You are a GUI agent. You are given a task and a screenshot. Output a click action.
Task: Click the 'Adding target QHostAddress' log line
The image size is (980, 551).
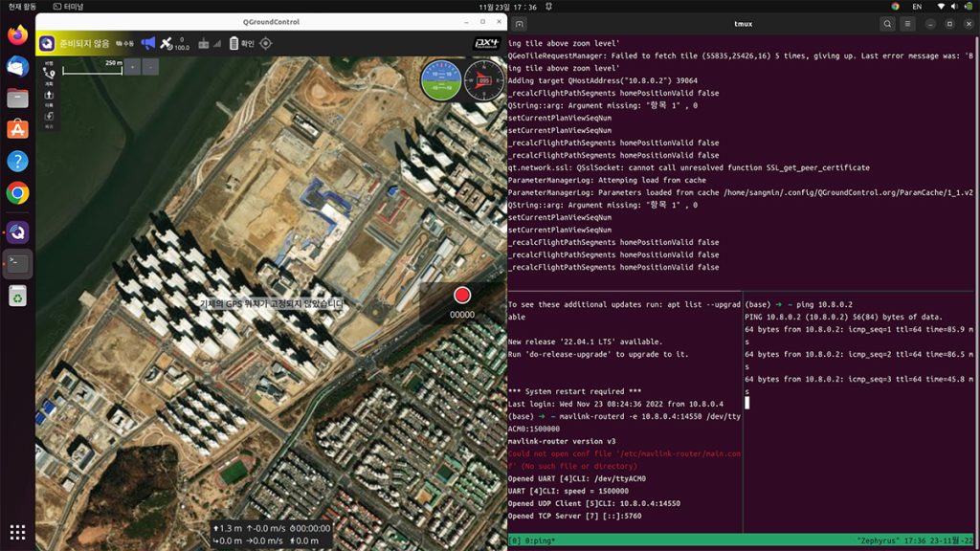coord(603,80)
